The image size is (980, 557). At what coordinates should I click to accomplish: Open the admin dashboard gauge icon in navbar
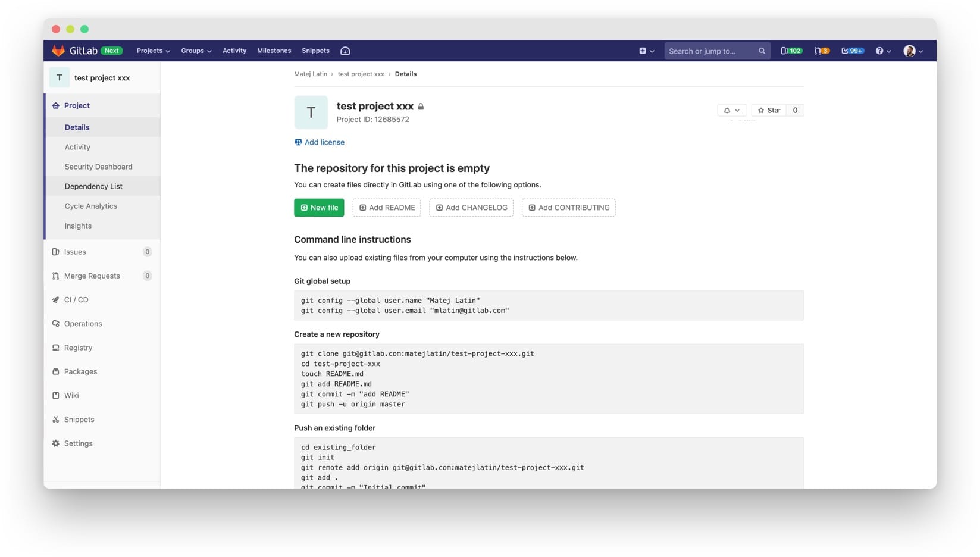tap(345, 51)
